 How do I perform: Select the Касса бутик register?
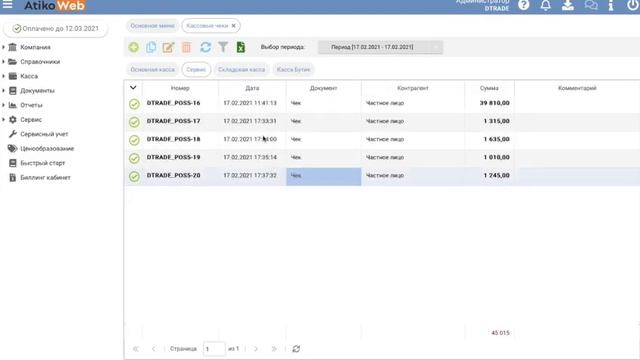[293, 69]
